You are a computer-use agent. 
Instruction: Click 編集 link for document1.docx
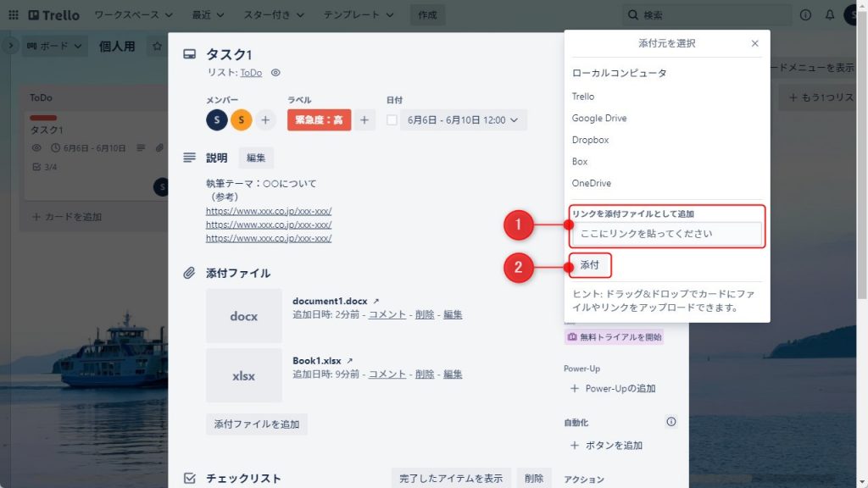point(453,314)
